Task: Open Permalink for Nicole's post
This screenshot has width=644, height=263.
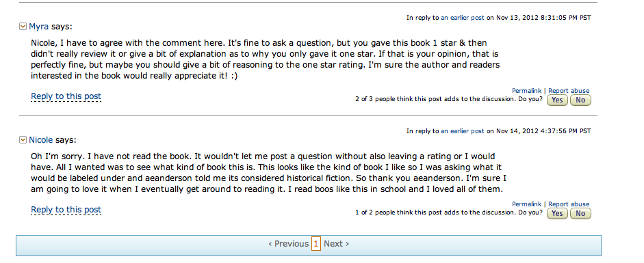Action: tap(526, 204)
